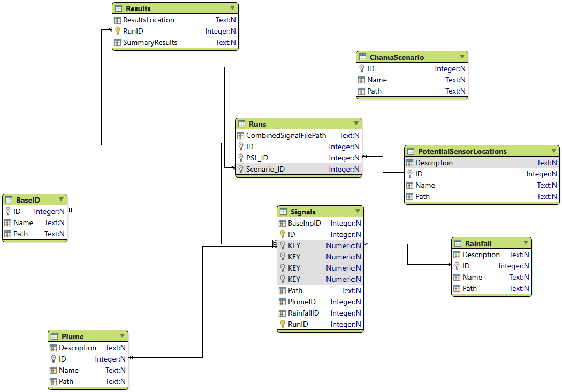Click the Plume table header icon

click(54, 336)
